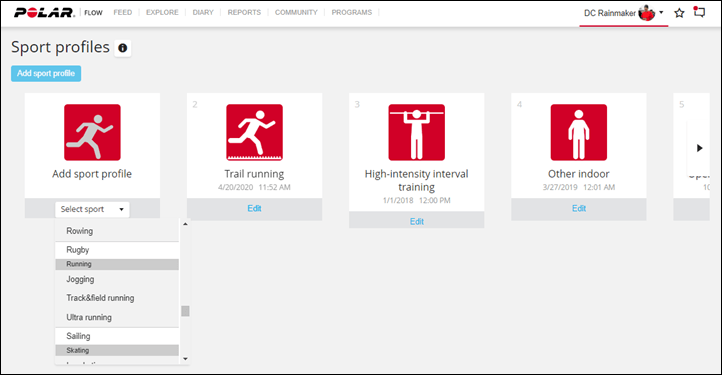Edit the Other indoor profile
The image size is (722, 375).
coord(579,209)
